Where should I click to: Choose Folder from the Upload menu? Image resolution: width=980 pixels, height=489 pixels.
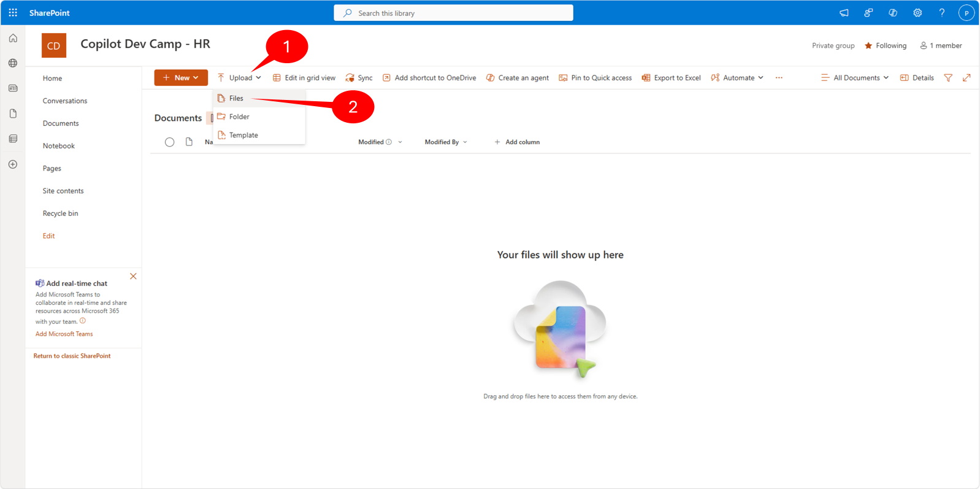tap(259, 117)
